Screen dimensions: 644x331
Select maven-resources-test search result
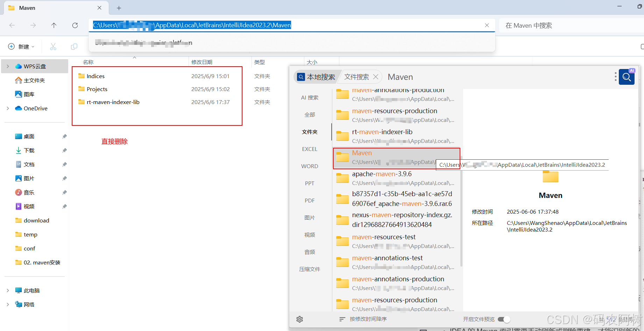(396, 241)
